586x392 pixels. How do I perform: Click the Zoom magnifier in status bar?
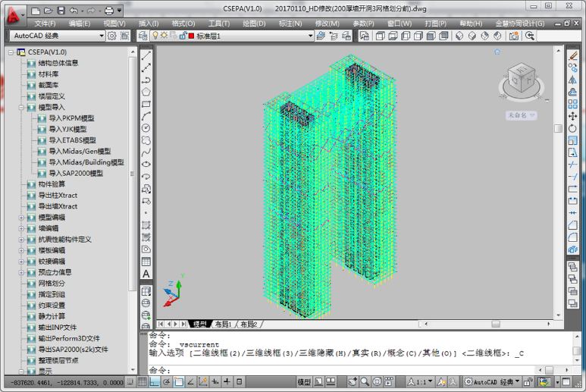[365, 381]
